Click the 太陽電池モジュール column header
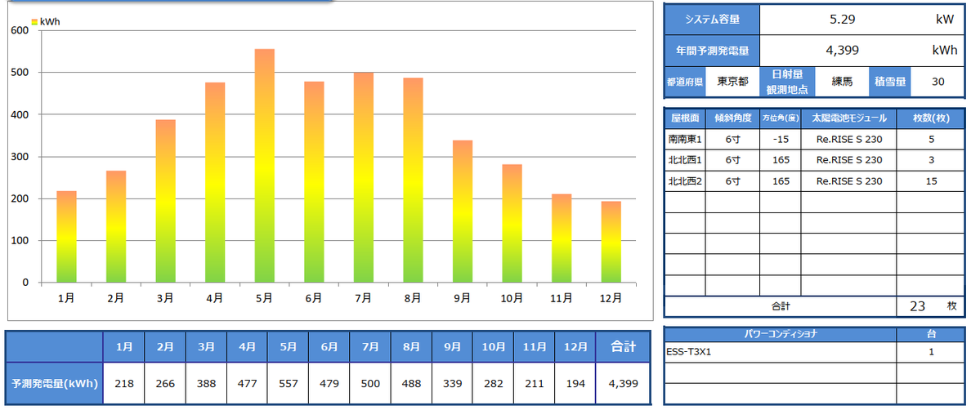Image resolution: width=980 pixels, height=410 pixels. [848, 118]
